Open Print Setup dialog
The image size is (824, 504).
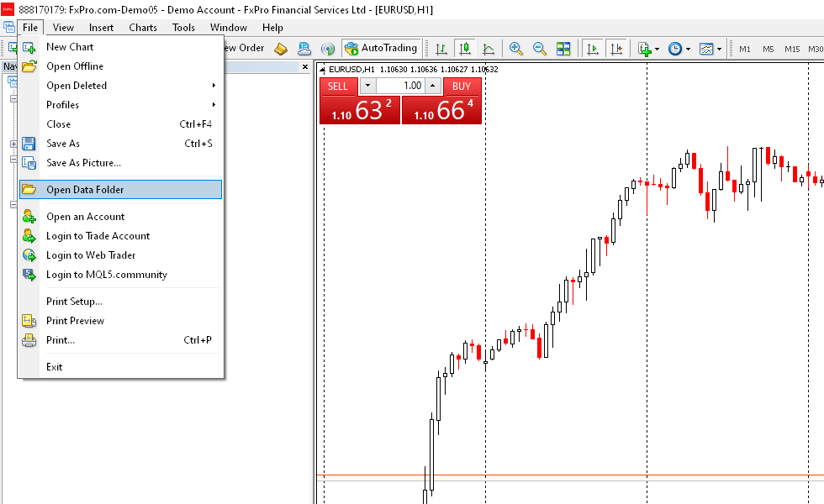point(120,302)
